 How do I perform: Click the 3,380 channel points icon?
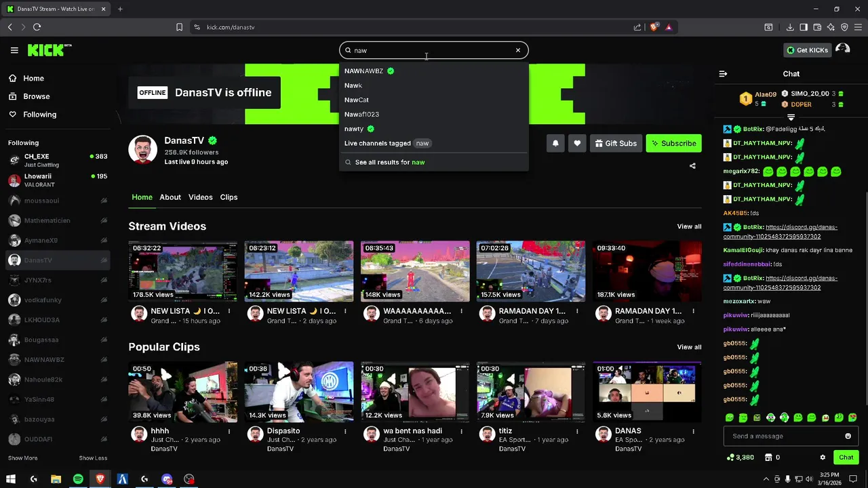click(x=730, y=457)
